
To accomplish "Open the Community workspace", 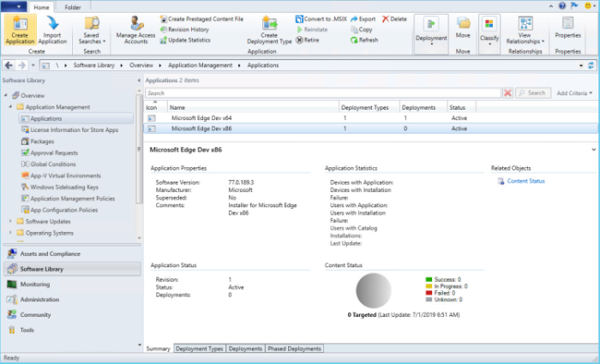I will 72,315.
